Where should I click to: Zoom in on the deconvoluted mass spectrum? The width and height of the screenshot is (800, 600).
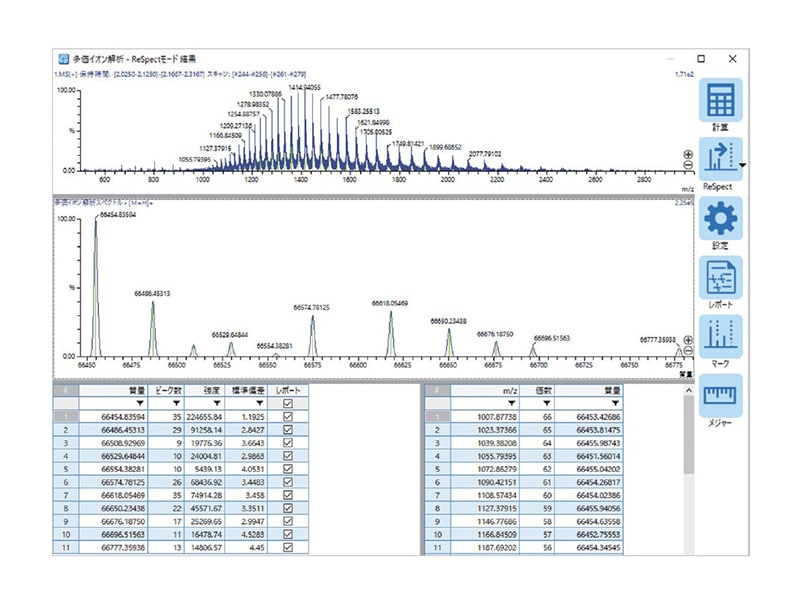688,341
